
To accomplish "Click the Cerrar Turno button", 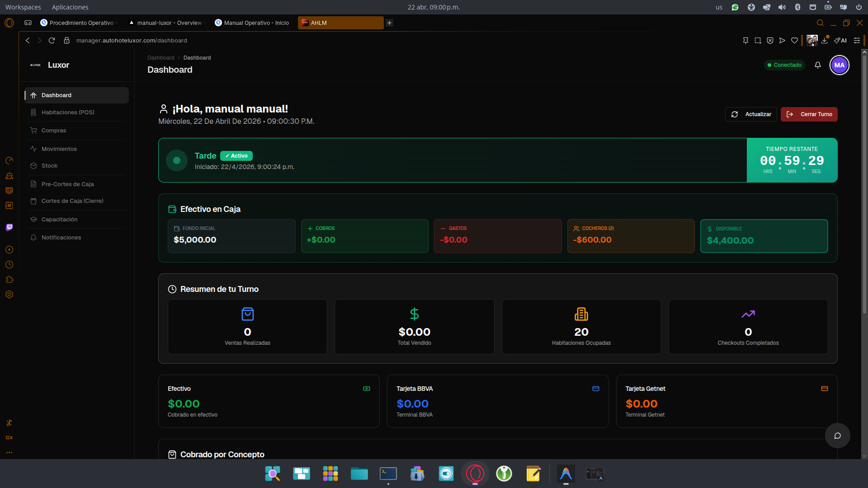I will point(809,114).
